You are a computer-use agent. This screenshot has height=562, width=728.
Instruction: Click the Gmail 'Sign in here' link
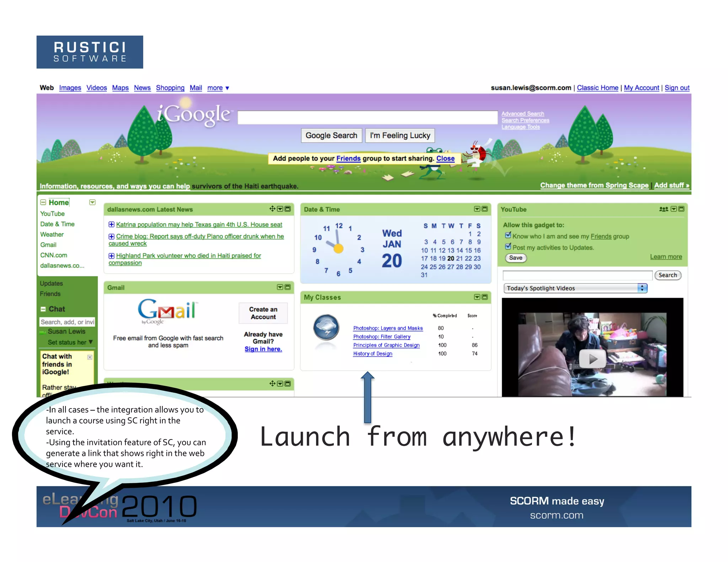click(263, 349)
